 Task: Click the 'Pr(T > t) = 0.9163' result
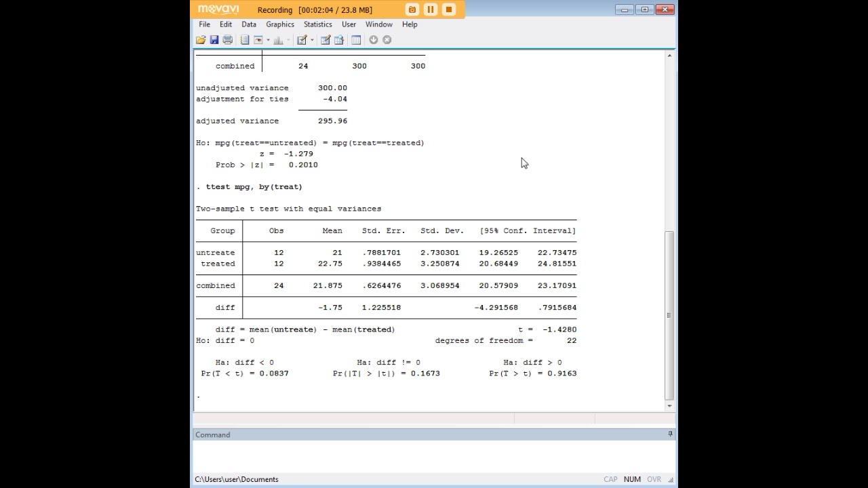tap(533, 373)
